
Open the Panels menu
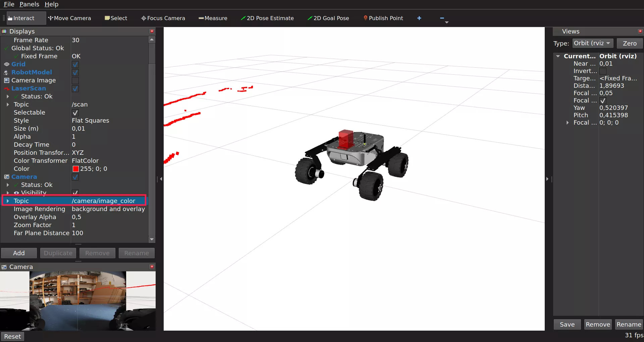point(29,4)
